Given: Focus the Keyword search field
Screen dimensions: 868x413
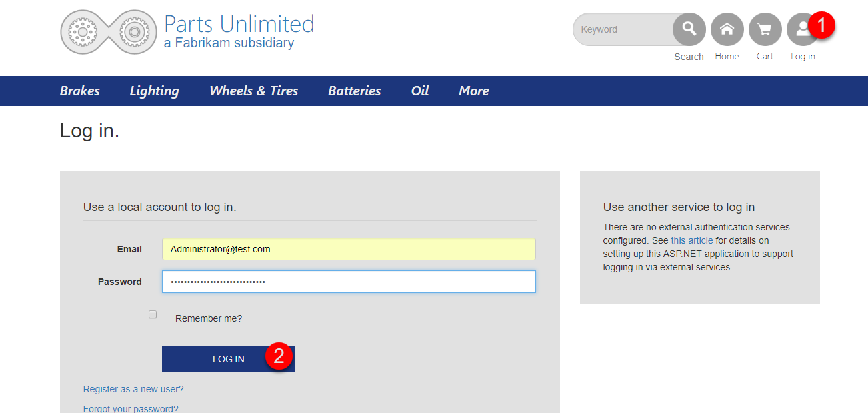Looking at the screenshot, I should [x=624, y=29].
